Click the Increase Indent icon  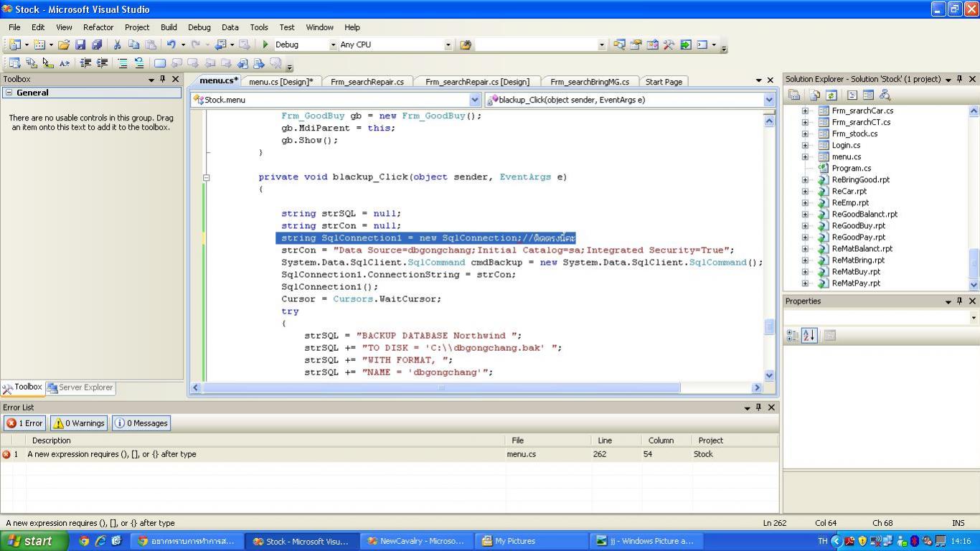click(102, 63)
